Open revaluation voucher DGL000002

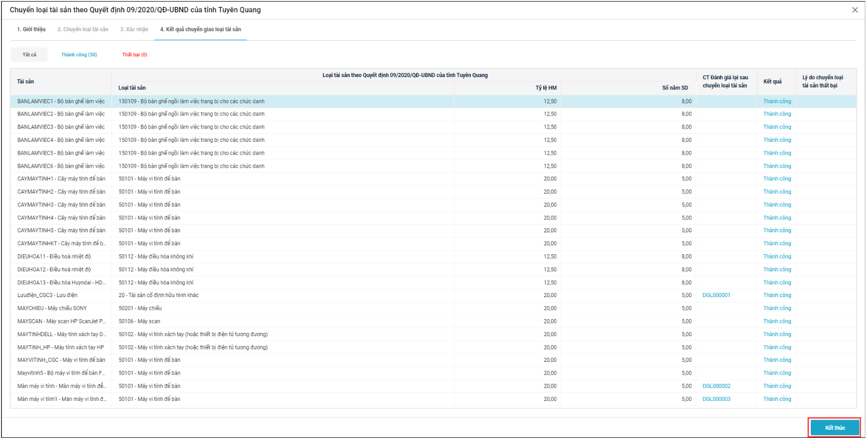coord(716,386)
